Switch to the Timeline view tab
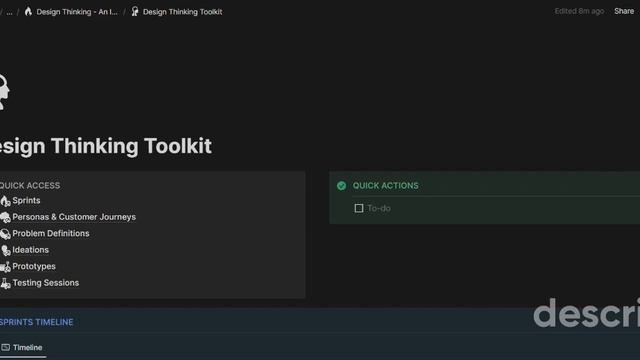Viewport: 640px width, 360px height. pos(22,348)
